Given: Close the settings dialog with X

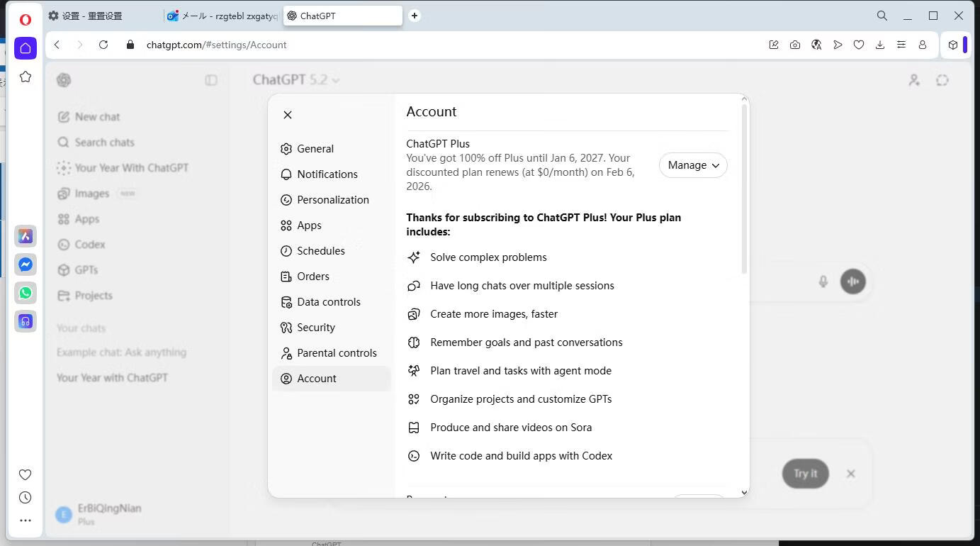Looking at the screenshot, I should click(x=288, y=115).
